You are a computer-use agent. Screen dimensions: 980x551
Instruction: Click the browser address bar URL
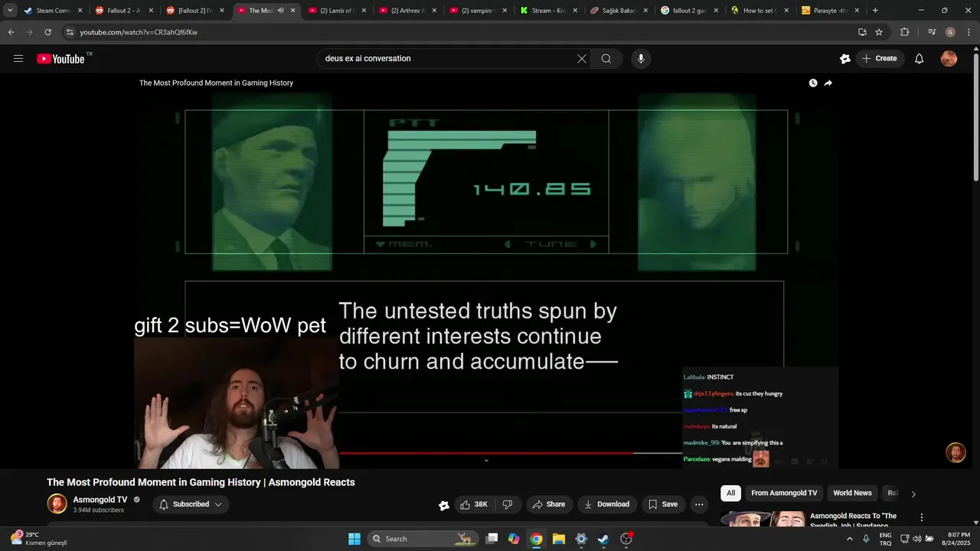tap(139, 32)
